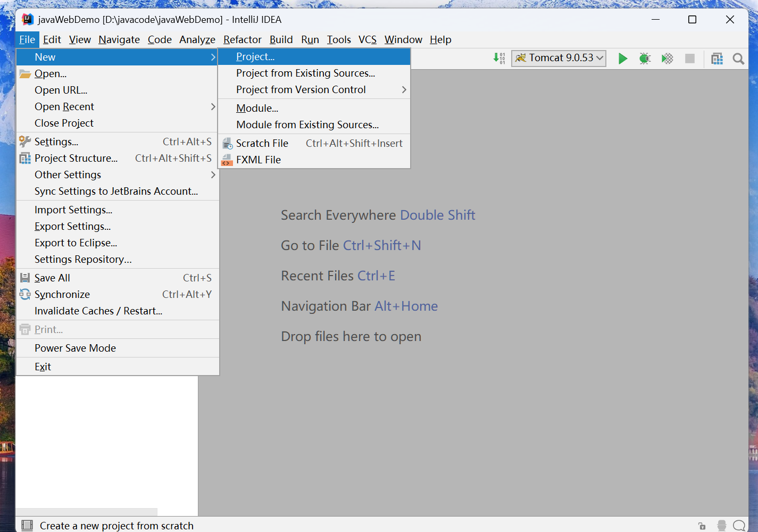Open the Code menu

(160, 39)
